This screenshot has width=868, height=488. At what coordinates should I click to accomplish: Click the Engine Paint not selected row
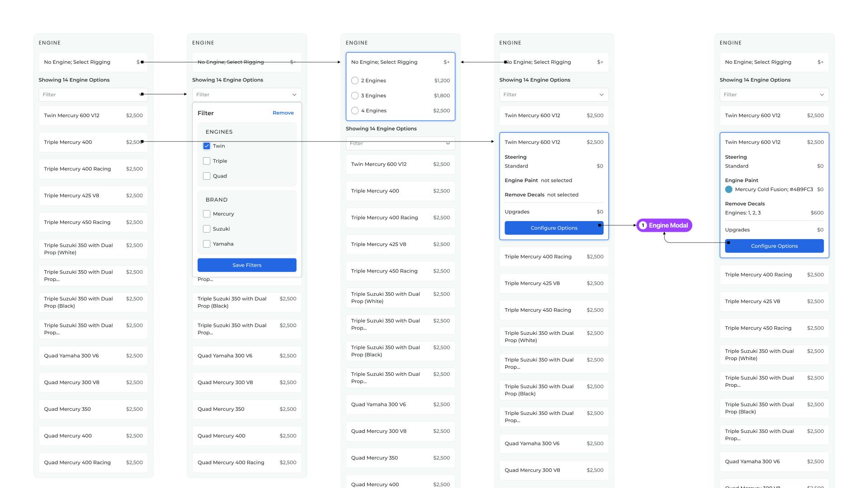click(x=538, y=180)
